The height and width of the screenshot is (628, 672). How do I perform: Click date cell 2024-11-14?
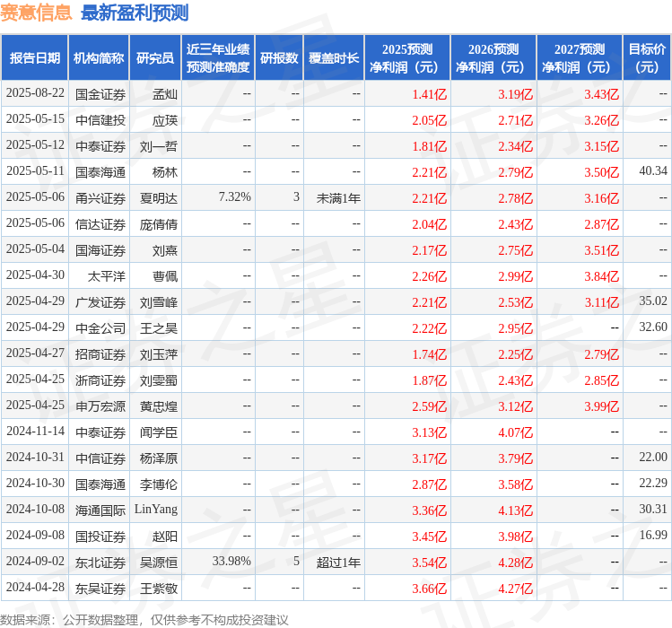coord(35,431)
